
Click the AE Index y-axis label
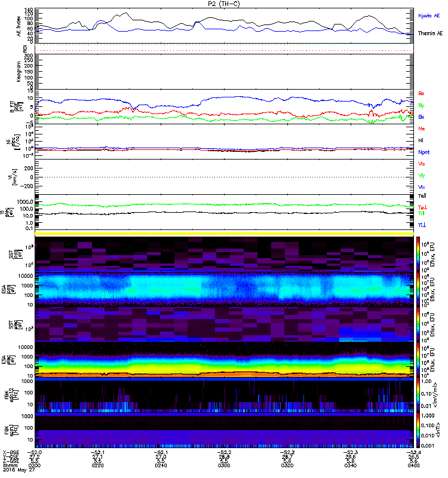coord(19,26)
